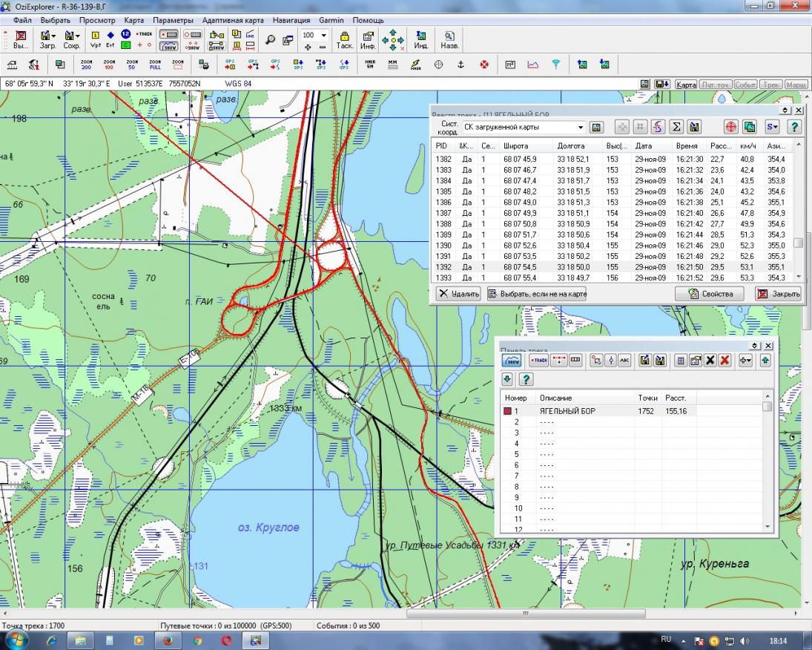Open the Garmin menu

tap(331, 20)
